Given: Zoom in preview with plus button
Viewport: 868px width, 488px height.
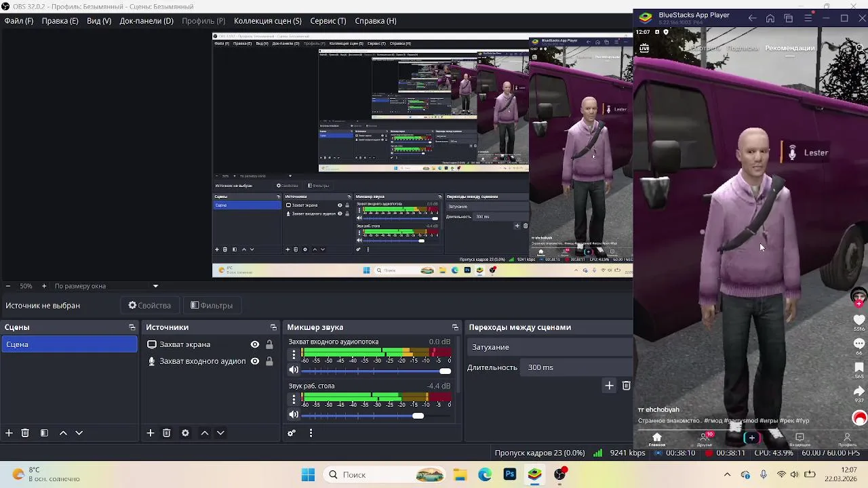Looking at the screenshot, I should click(44, 286).
